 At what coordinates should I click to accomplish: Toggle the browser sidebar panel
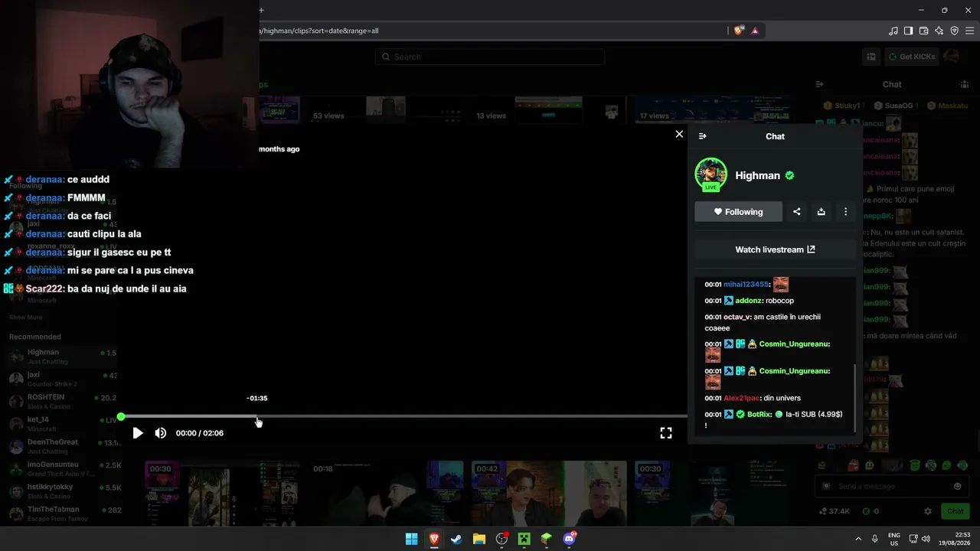click(909, 31)
